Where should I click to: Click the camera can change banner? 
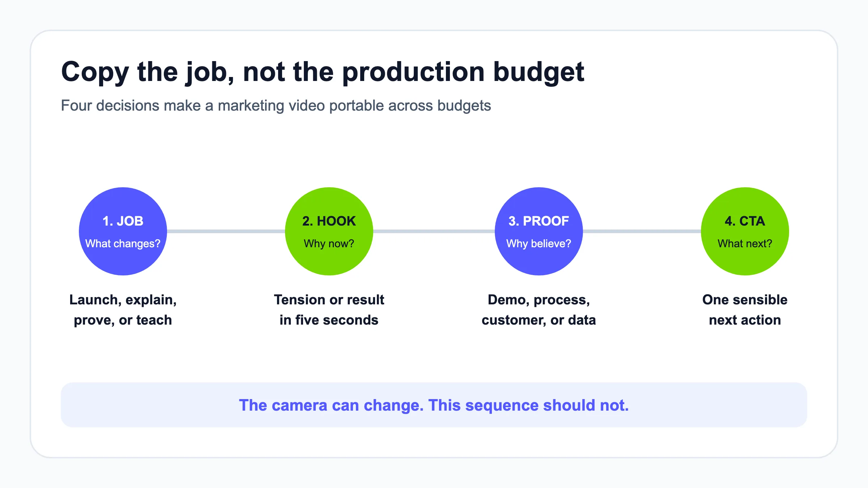(434, 405)
